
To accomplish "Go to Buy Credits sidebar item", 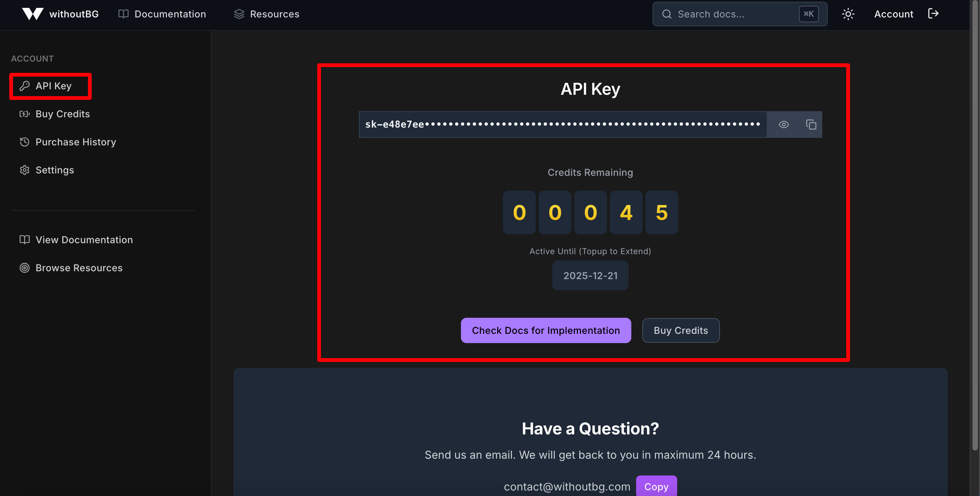I will 62,114.
